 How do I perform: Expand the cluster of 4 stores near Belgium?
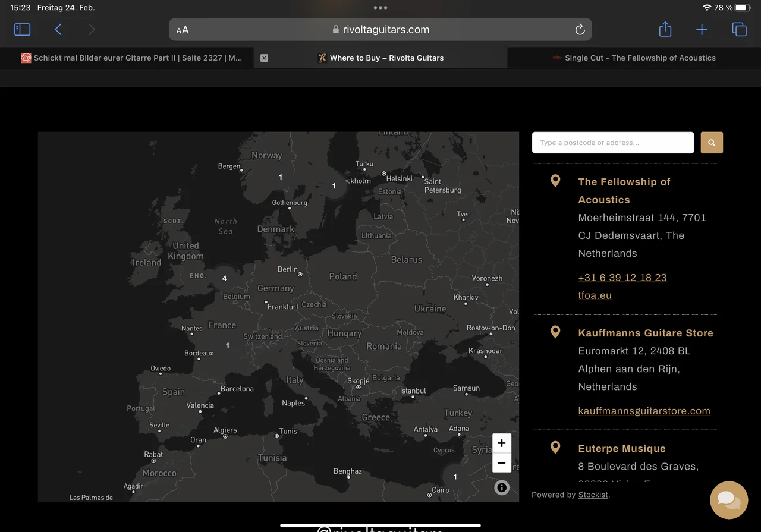coord(224,278)
